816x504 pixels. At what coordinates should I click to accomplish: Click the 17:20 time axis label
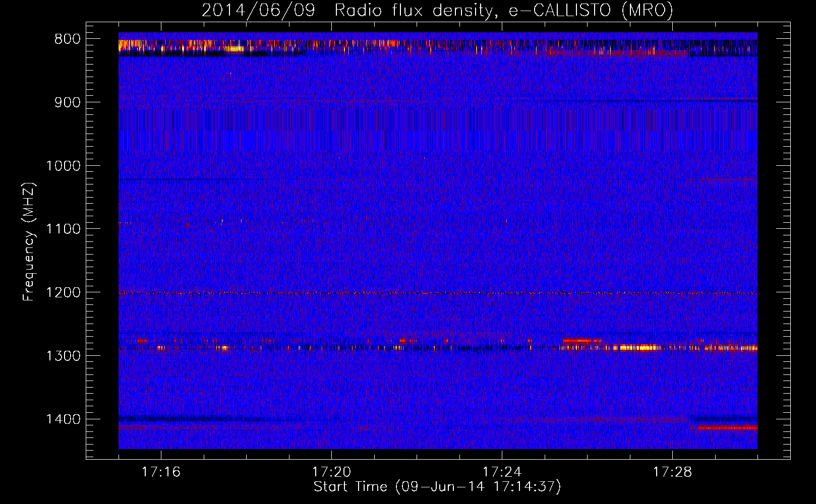[x=331, y=472]
